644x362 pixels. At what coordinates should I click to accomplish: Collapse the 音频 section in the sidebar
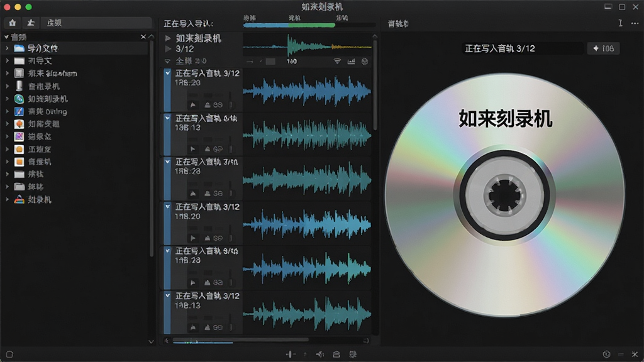(x=6, y=37)
